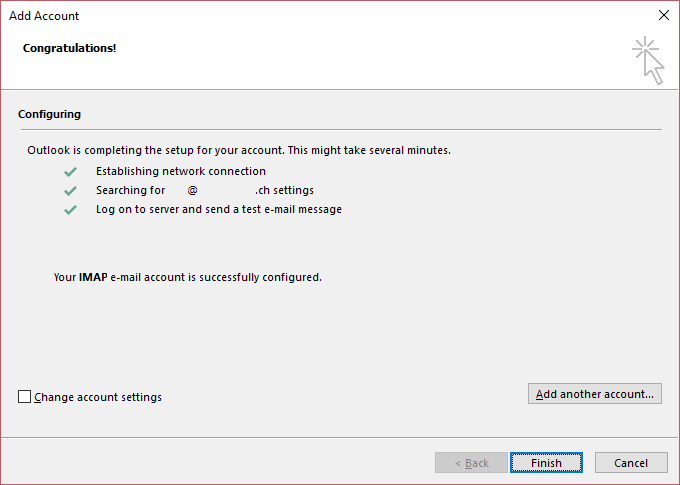Click the greyed-out Back button

(x=471, y=463)
